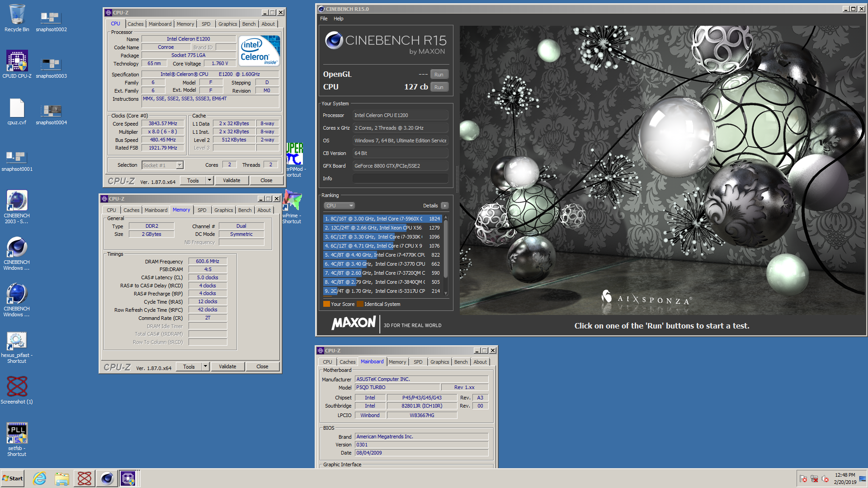Click the Action Center flag tray icon
Image resolution: width=868 pixels, height=488 pixels.
(x=803, y=479)
